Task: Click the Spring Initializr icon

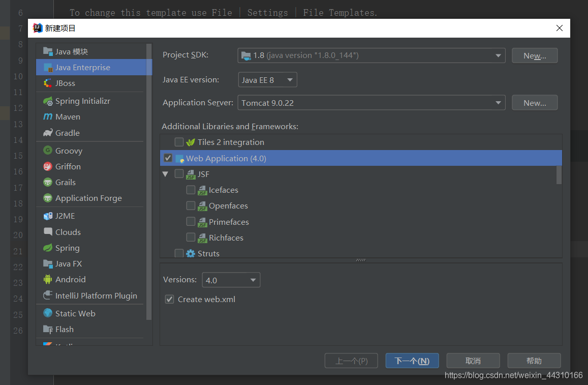Action: (48, 101)
